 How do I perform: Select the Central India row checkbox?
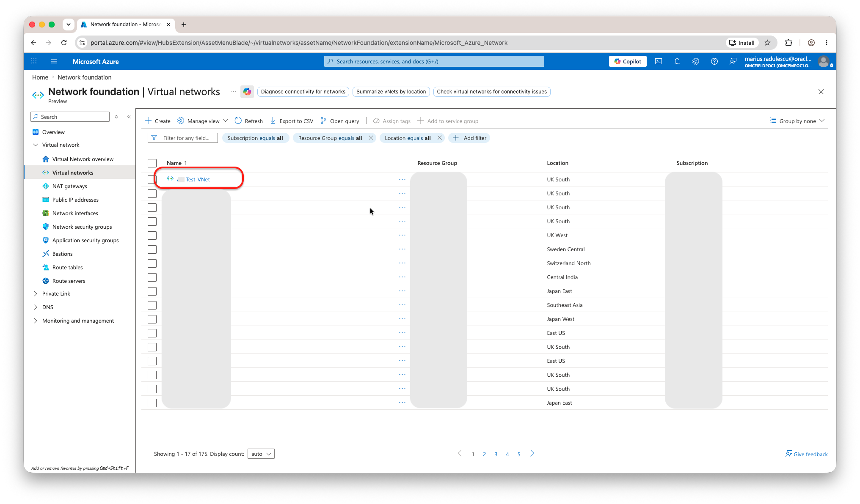pos(152,277)
